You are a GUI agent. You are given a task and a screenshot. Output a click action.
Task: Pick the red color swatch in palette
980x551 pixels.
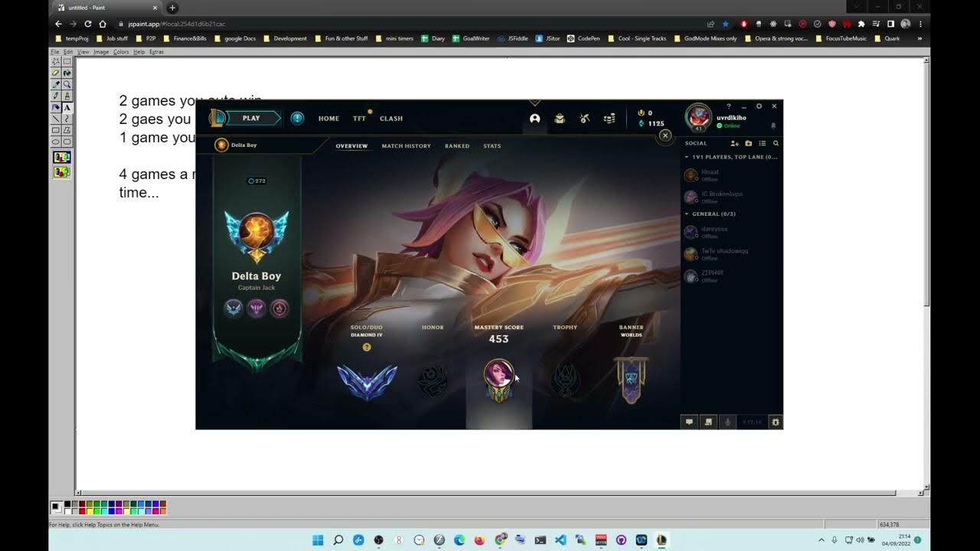coord(82,511)
